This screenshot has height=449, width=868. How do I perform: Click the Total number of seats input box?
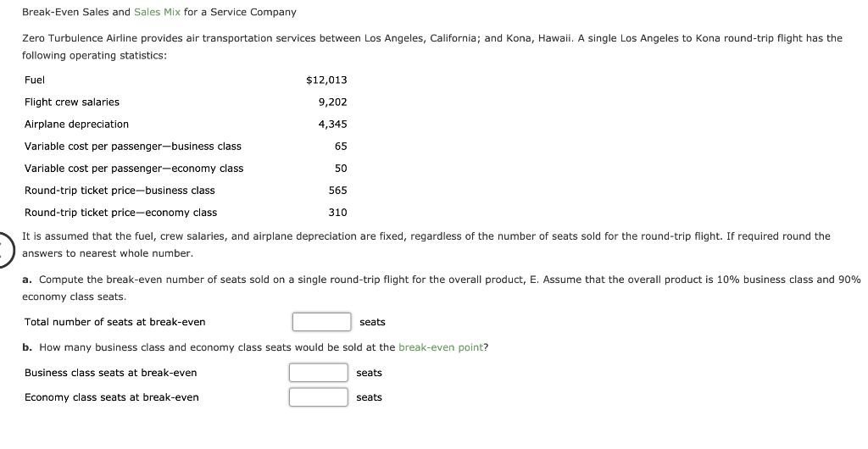pyautogui.click(x=321, y=322)
